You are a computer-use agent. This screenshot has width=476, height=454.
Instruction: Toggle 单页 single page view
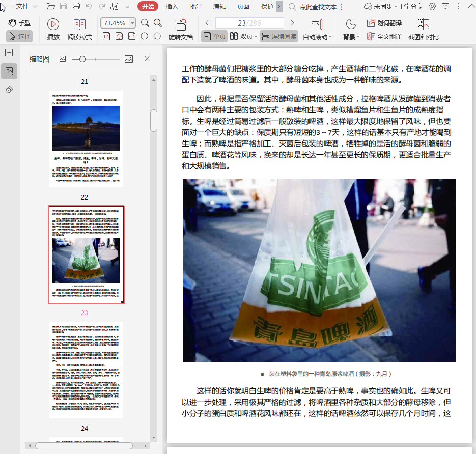pos(214,37)
